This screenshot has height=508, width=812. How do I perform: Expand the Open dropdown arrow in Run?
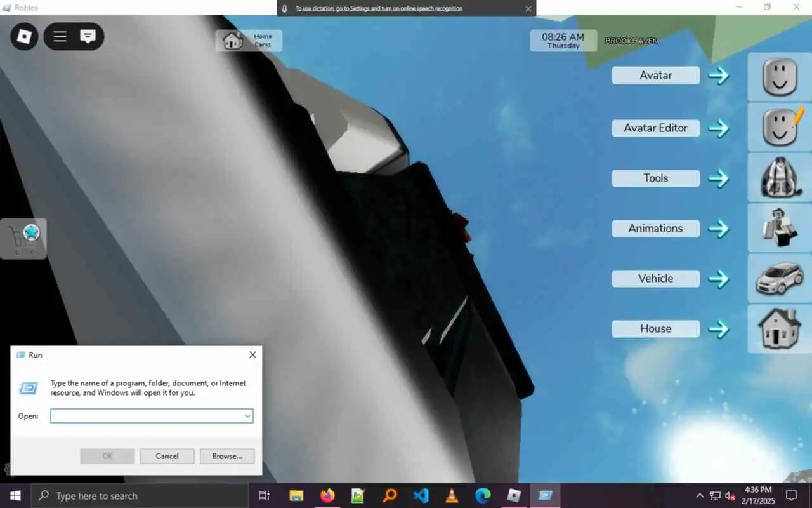pos(247,416)
